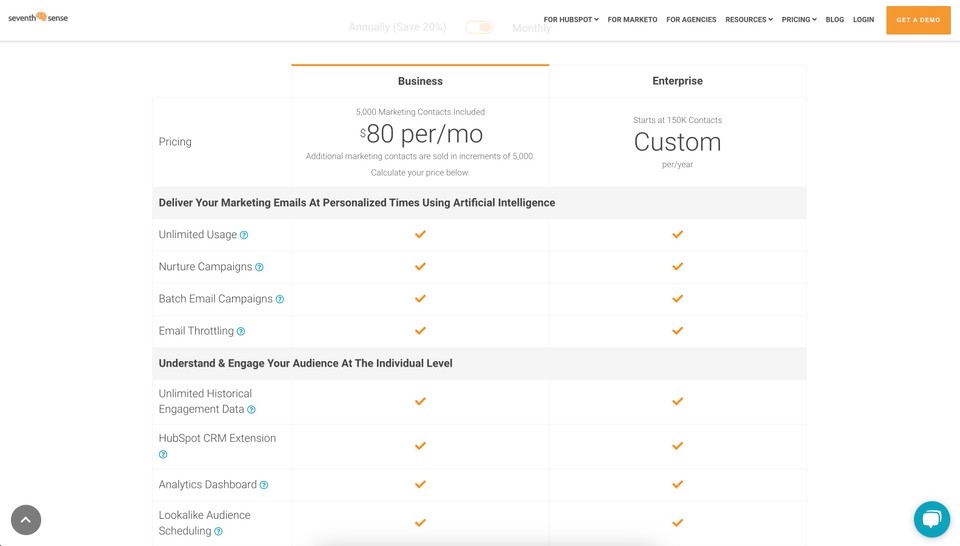This screenshot has height=546, width=960.
Task: Open help icon next to Nurture Campaigns
Action: click(x=259, y=267)
